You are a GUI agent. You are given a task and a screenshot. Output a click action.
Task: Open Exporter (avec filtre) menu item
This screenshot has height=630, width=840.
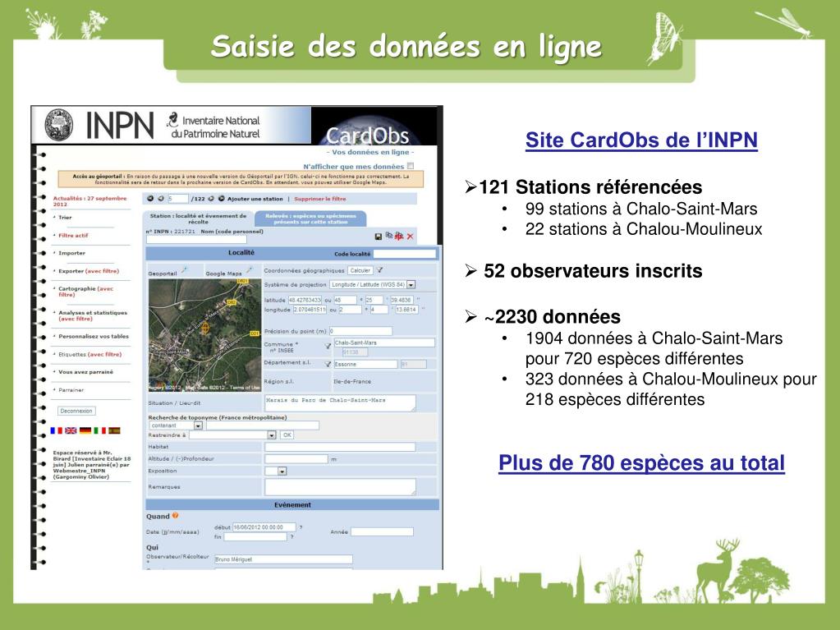pos(89,271)
